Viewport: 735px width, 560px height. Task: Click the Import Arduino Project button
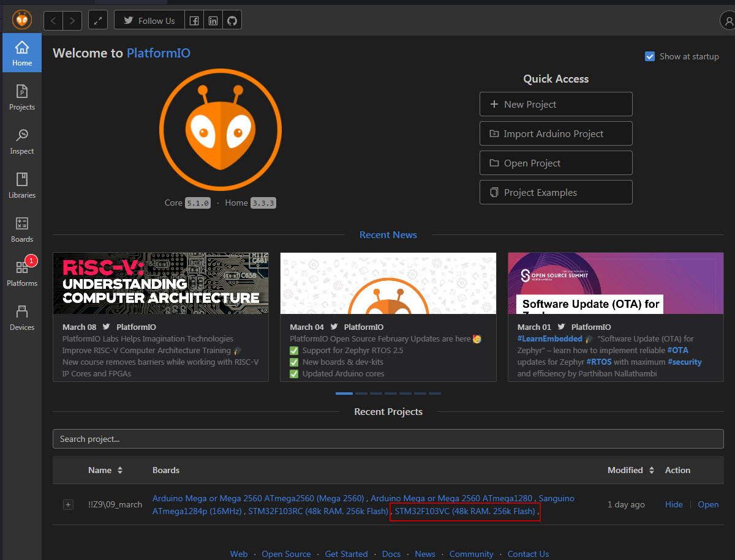point(556,133)
